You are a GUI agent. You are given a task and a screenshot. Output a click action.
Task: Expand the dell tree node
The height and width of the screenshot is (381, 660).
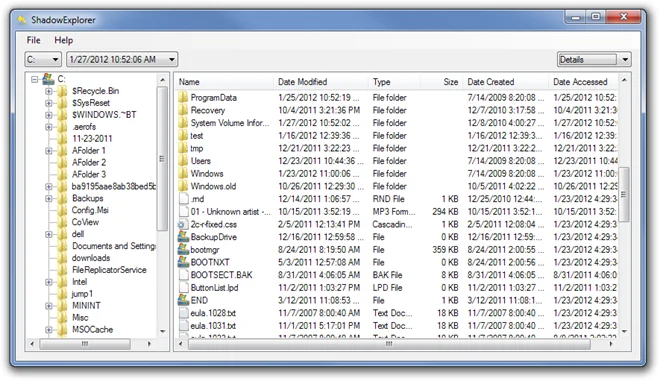[x=49, y=234]
